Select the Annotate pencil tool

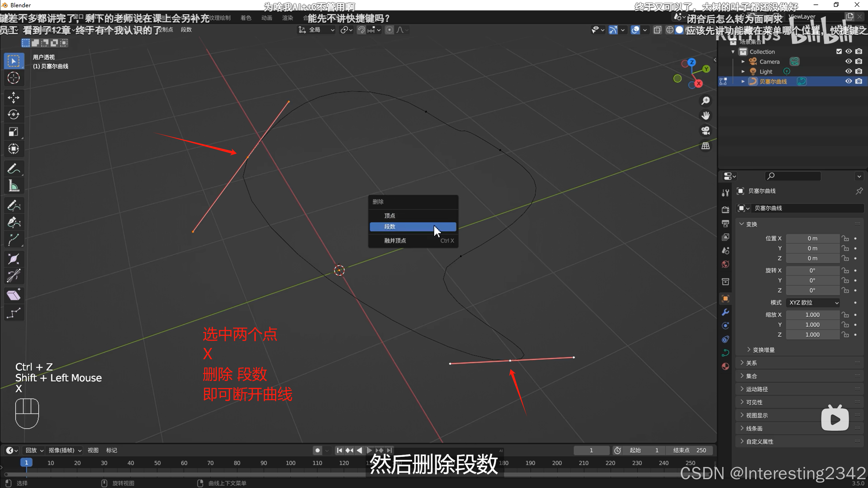pos(14,168)
